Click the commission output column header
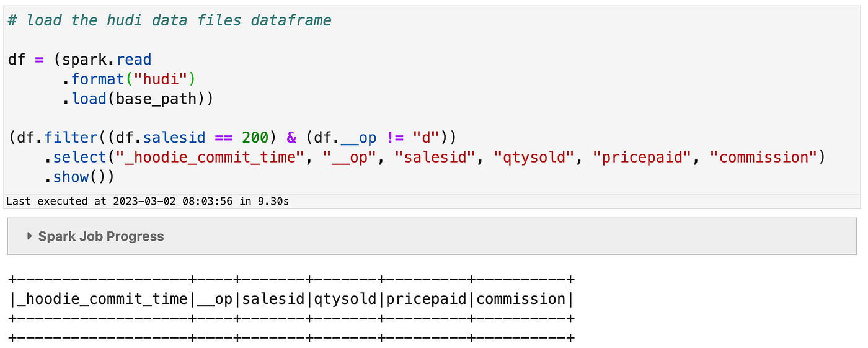This screenshot has height=348, width=868. [x=521, y=299]
